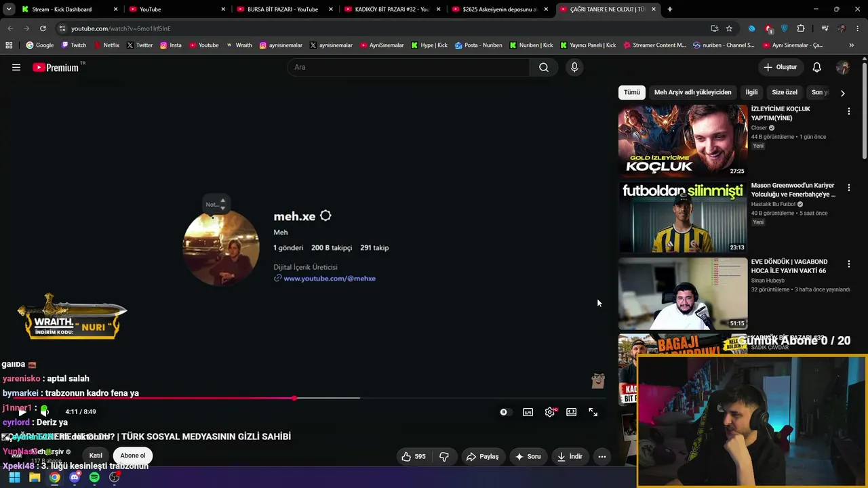Open Discord from the taskbar

click(75, 477)
